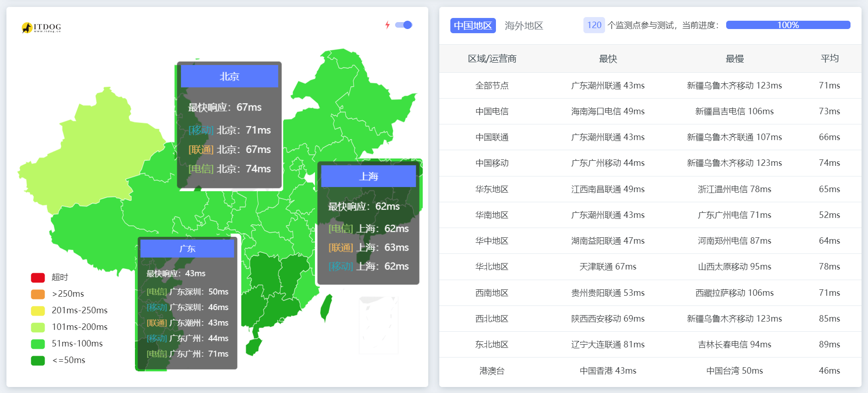
Task: Click Taiwan island on the map
Action: (326, 307)
